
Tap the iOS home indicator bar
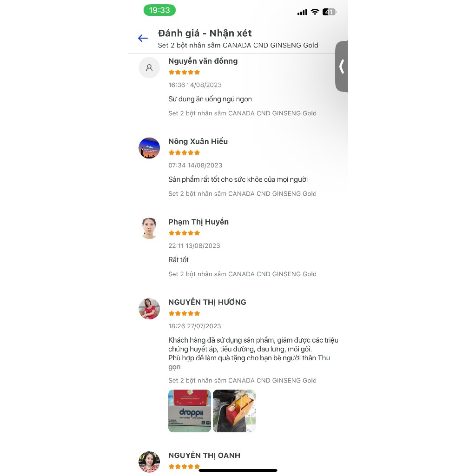[x=238, y=470]
